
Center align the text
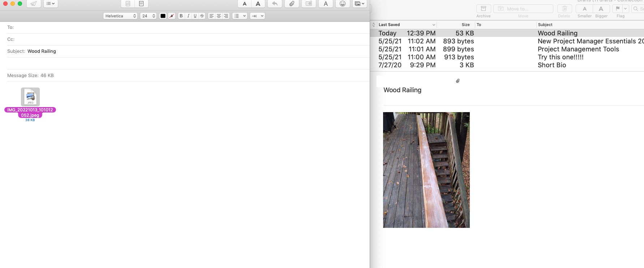[219, 16]
